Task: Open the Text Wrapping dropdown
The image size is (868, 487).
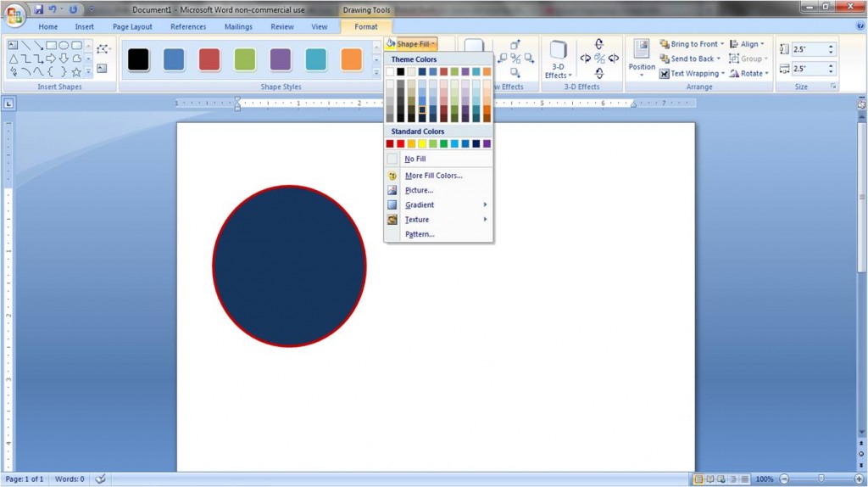Action: point(692,73)
